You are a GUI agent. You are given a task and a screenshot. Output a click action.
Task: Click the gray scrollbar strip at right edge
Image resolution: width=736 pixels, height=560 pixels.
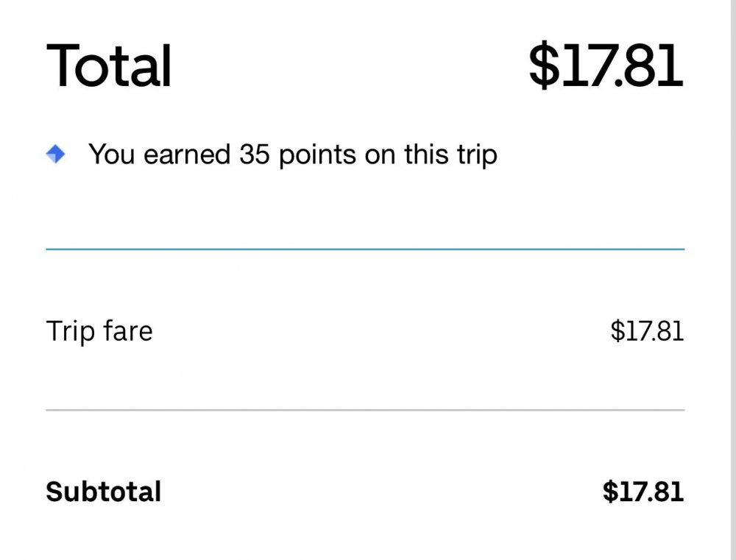pyautogui.click(x=733, y=280)
